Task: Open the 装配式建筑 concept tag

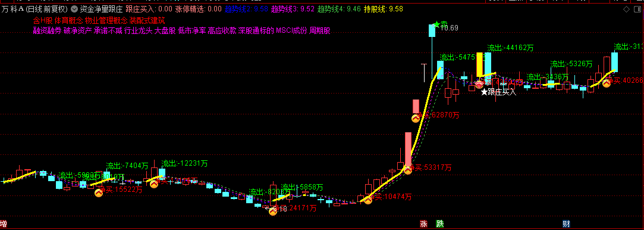Action: point(146,20)
